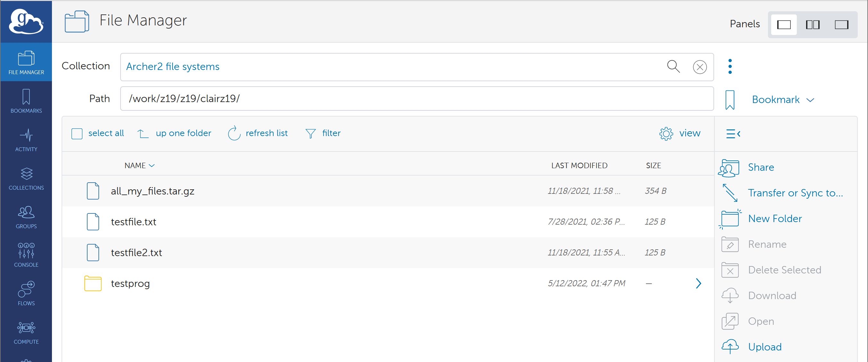Click file icon of testfile.txt
Viewport: 868px width, 362px height.
(93, 222)
